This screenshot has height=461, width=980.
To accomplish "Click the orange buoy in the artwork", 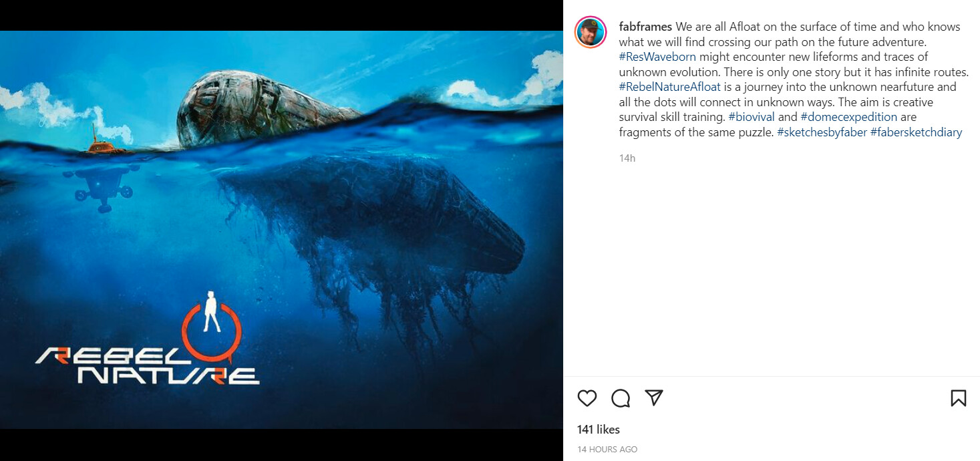I will click(x=98, y=144).
